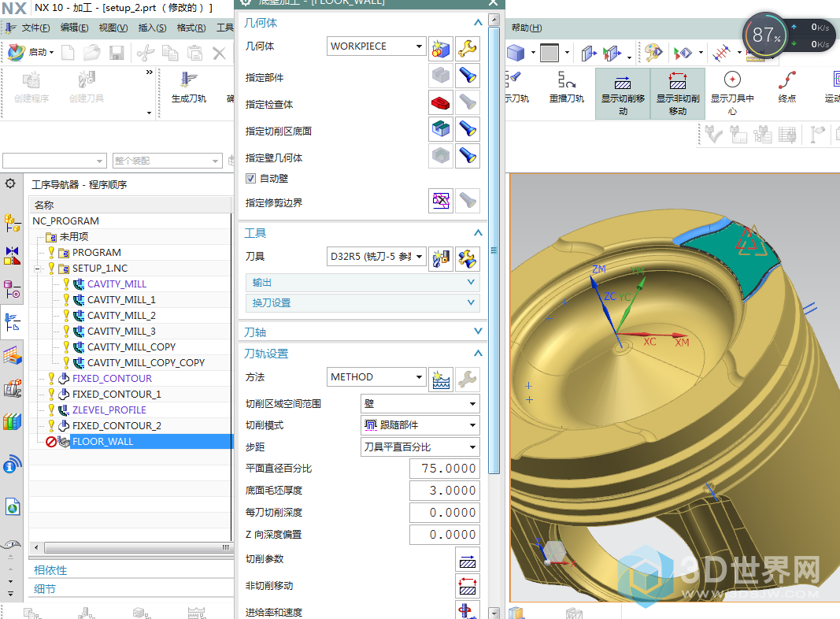Open the METHOD dropdown
The height and width of the screenshot is (619, 840).
click(376, 376)
